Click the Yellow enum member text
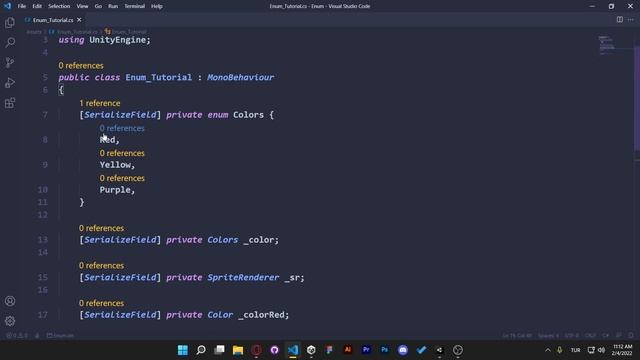Viewport: 640px width, 360px height. (x=115, y=165)
